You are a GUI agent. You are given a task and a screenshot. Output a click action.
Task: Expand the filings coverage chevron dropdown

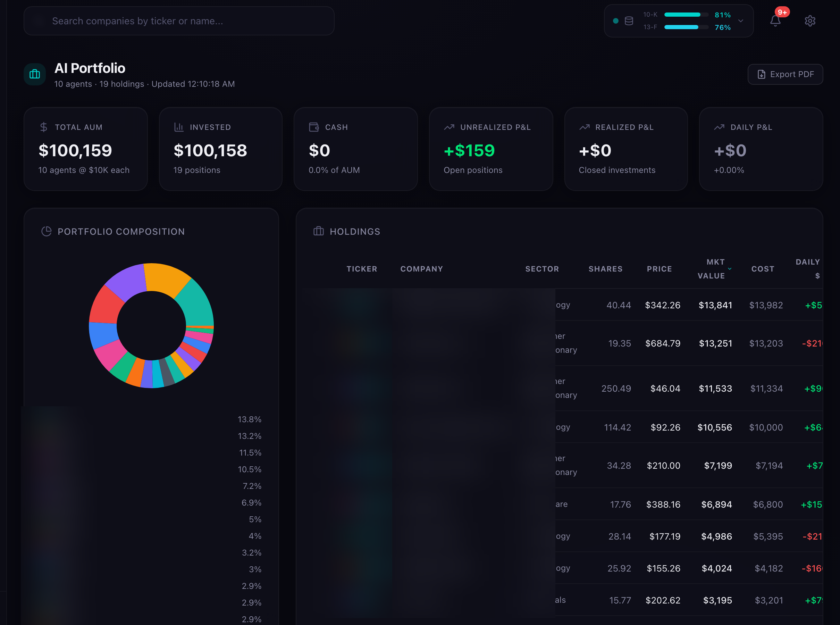740,21
